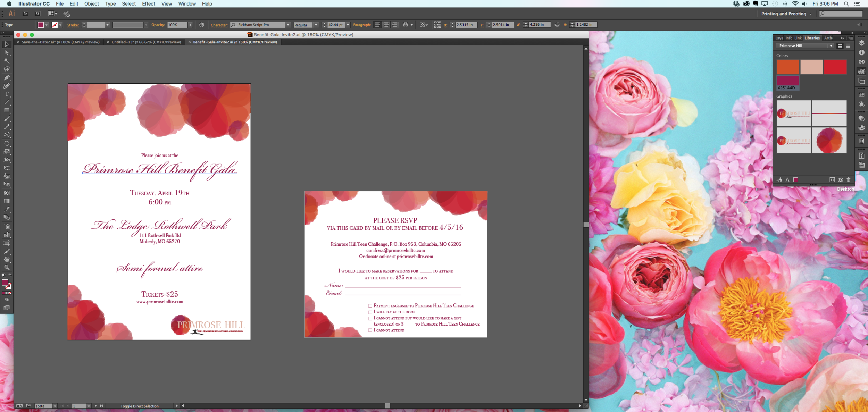Select the Lasso tool

point(7,69)
